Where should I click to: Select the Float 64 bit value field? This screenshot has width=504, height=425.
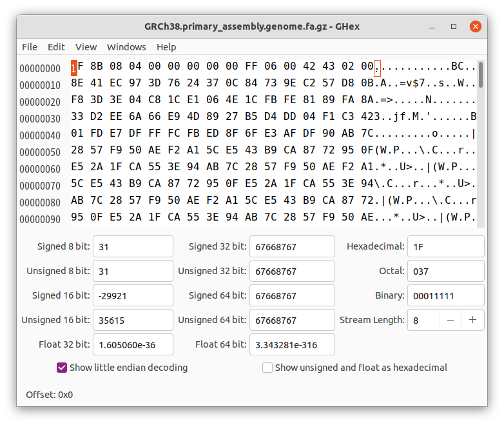[x=292, y=344]
